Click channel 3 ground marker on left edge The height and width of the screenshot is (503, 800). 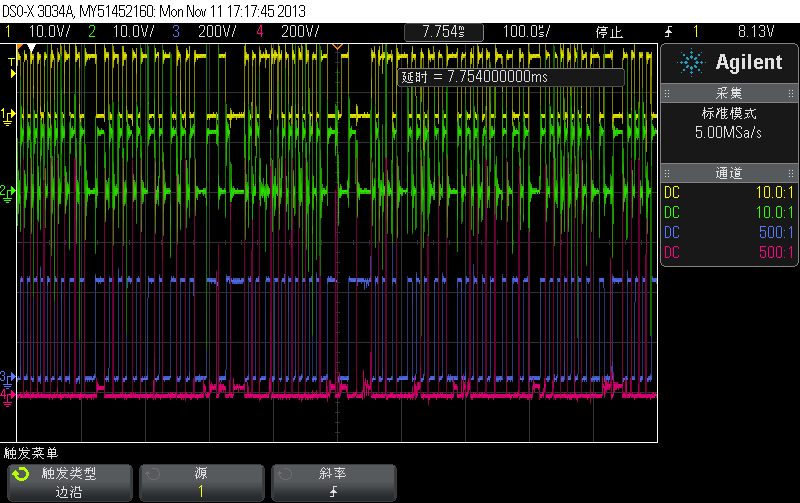tap(8, 377)
